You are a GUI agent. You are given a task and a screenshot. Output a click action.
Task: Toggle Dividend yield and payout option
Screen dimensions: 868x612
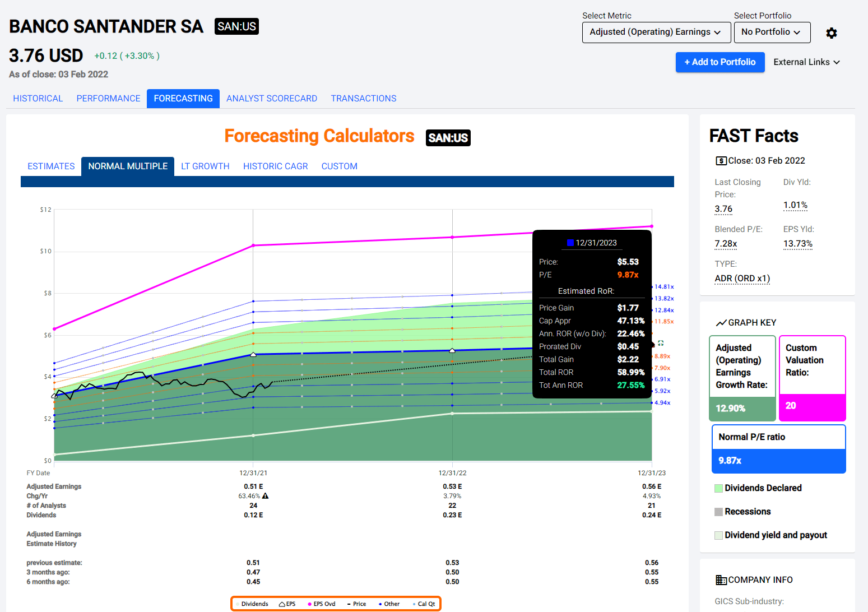point(770,535)
